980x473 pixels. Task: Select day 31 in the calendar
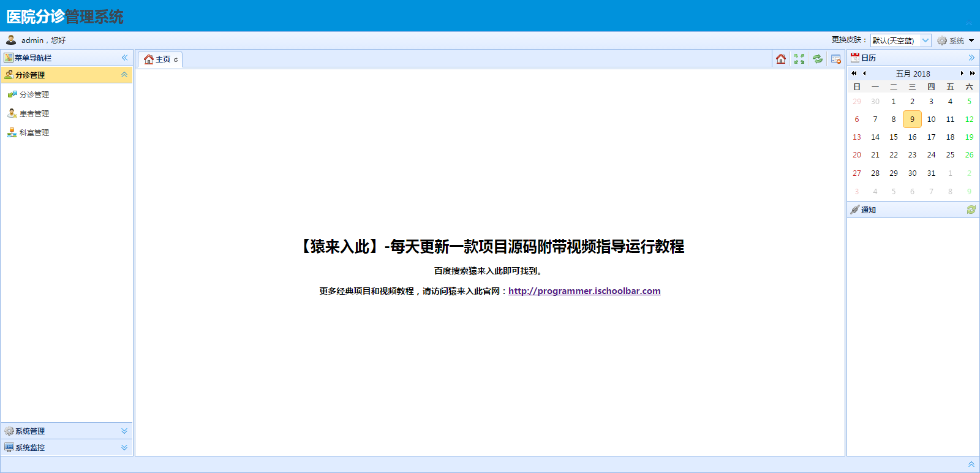click(931, 173)
